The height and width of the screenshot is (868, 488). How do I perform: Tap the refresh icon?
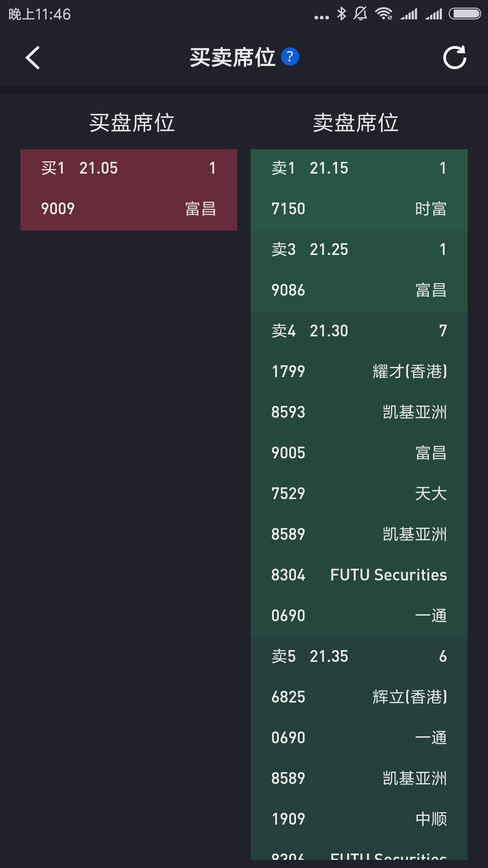pyautogui.click(x=455, y=58)
